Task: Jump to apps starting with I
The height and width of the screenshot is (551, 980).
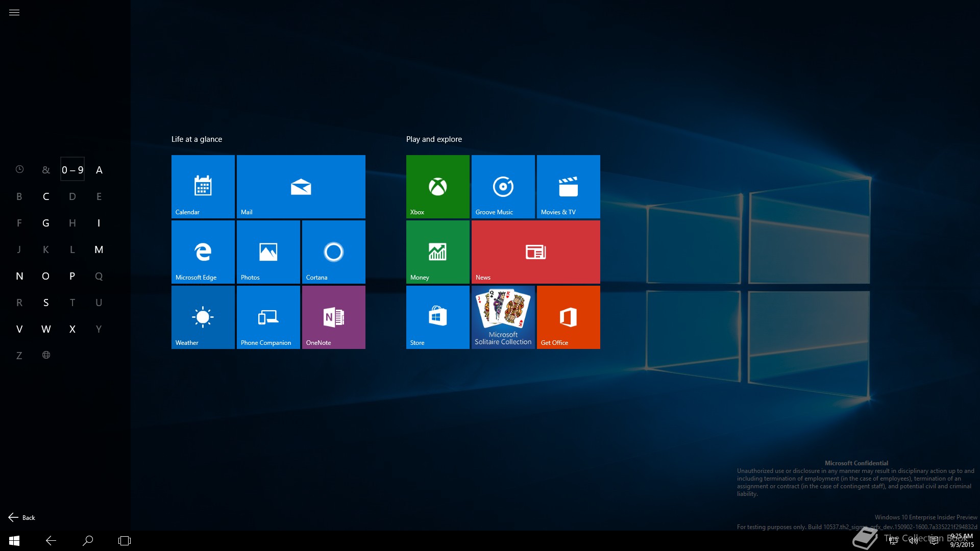Action: (x=99, y=223)
